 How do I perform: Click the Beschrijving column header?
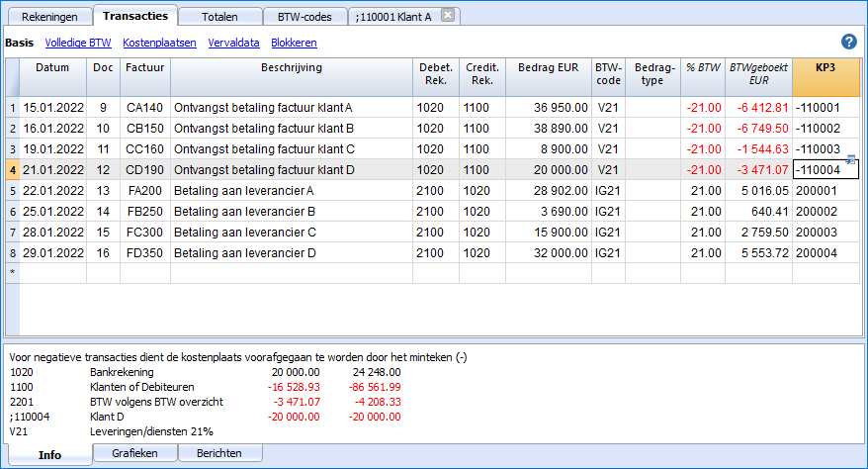pyautogui.click(x=292, y=77)
